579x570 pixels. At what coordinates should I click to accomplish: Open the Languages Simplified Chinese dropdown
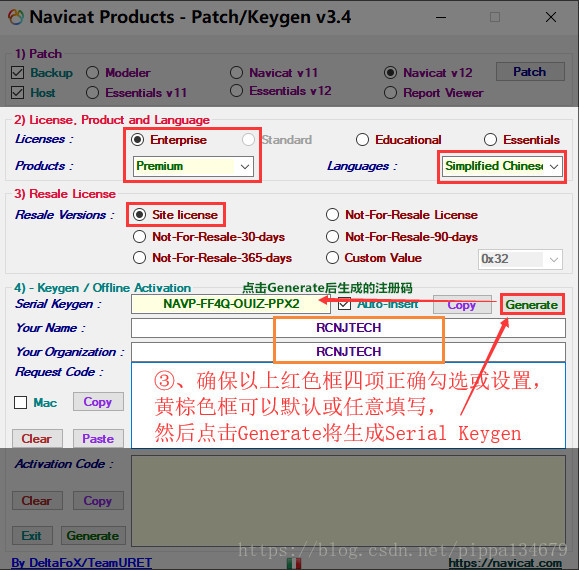tap(502, 166)
